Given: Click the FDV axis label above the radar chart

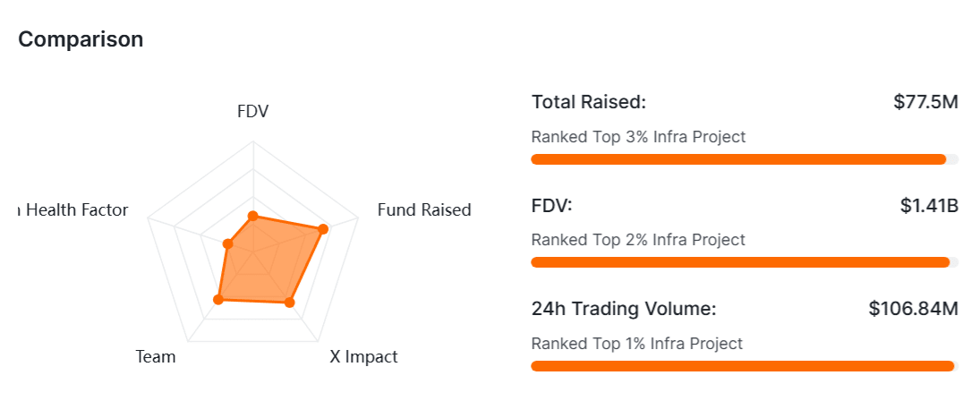Looking at the screenshot, I should tap(252, 112).
